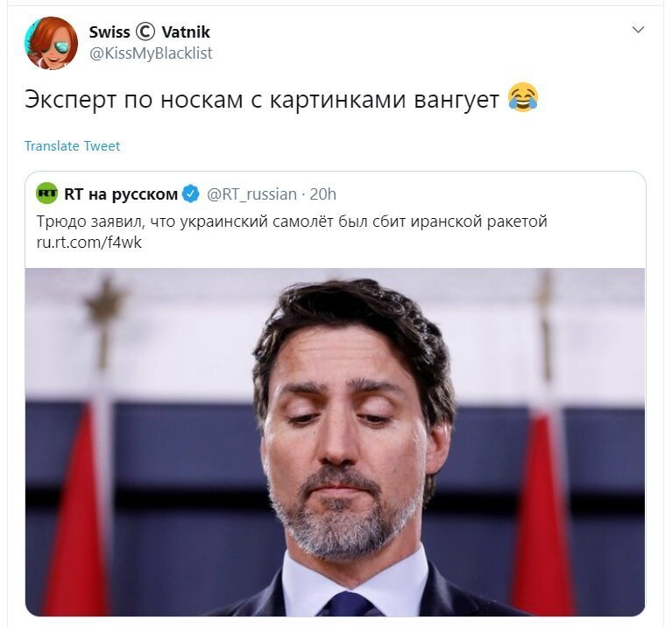Click the man's blue tie in photo
The image size is (672, 627).
pyautogui.click(x=348, y=604)
